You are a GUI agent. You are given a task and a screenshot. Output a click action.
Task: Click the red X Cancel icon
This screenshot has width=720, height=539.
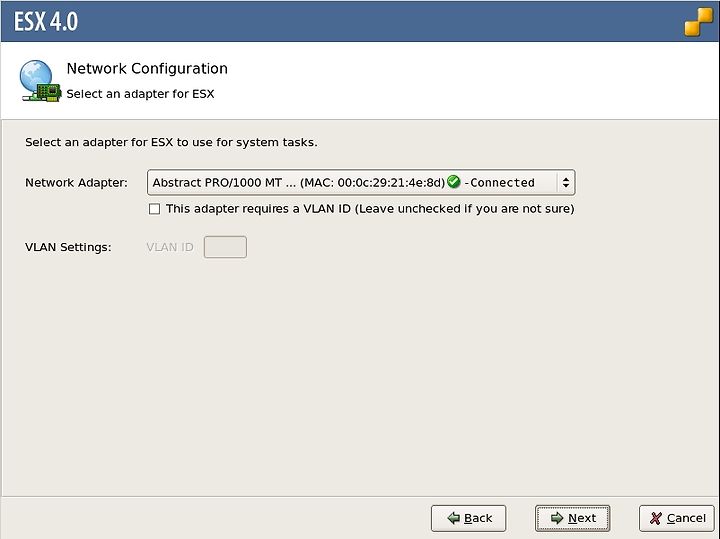click(656, 518)
